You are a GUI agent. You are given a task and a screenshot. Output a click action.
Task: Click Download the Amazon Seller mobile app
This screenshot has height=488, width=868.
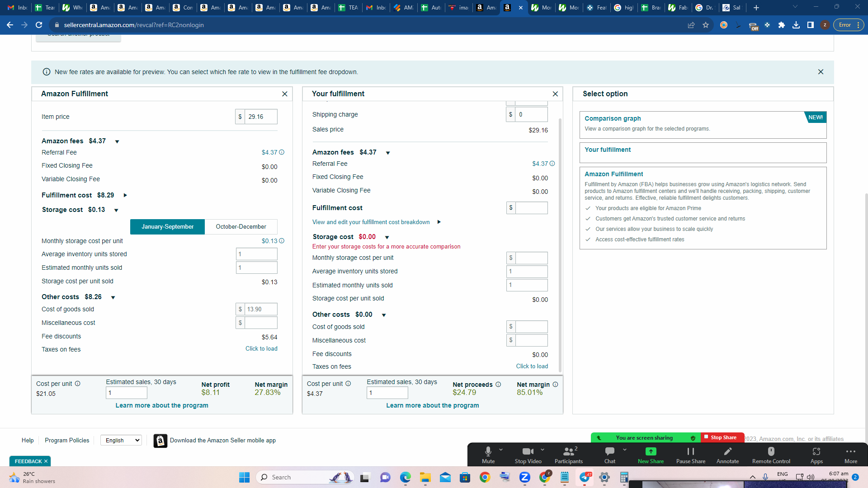pos(215,441)
